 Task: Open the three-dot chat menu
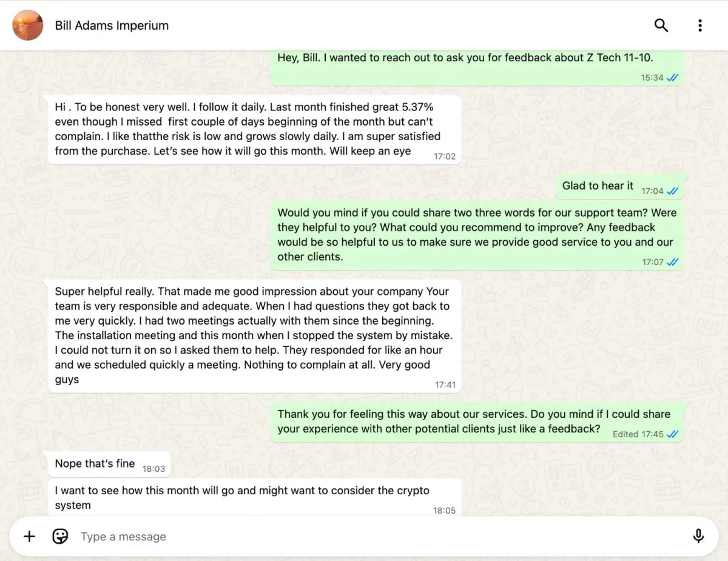[x=700, y=25]
